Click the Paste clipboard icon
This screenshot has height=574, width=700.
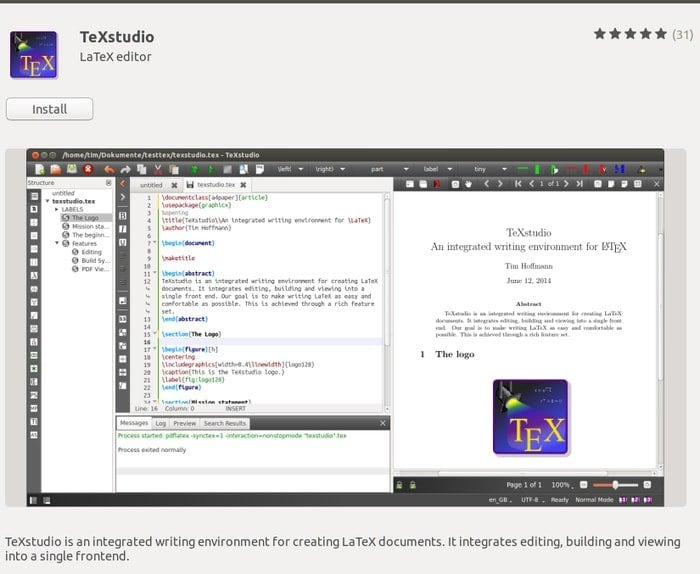point(174,169)
